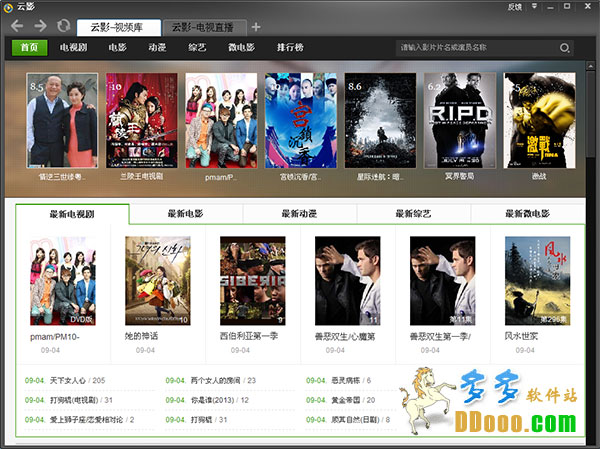The width and height of the screenshot is (600, 449).
Task: Open 电影 category
Action: point(117,47)
